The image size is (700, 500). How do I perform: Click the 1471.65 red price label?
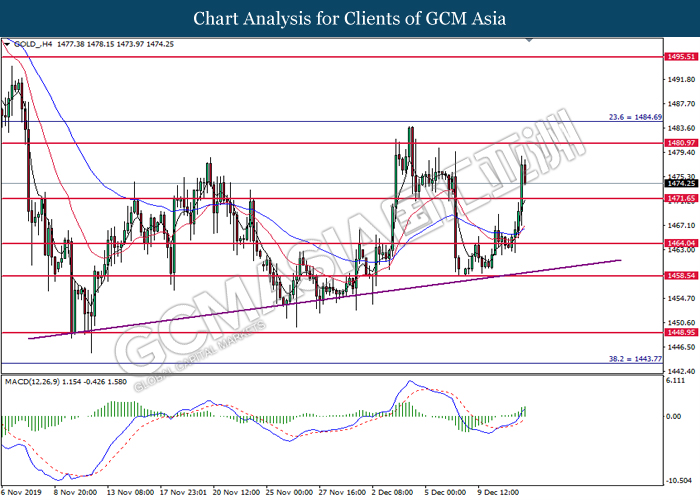(680, 199)
